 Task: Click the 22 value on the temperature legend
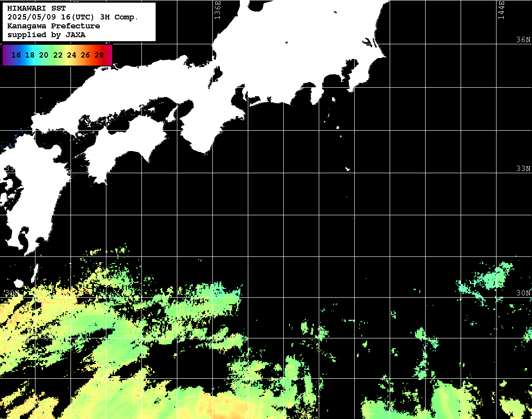point(58,55)
